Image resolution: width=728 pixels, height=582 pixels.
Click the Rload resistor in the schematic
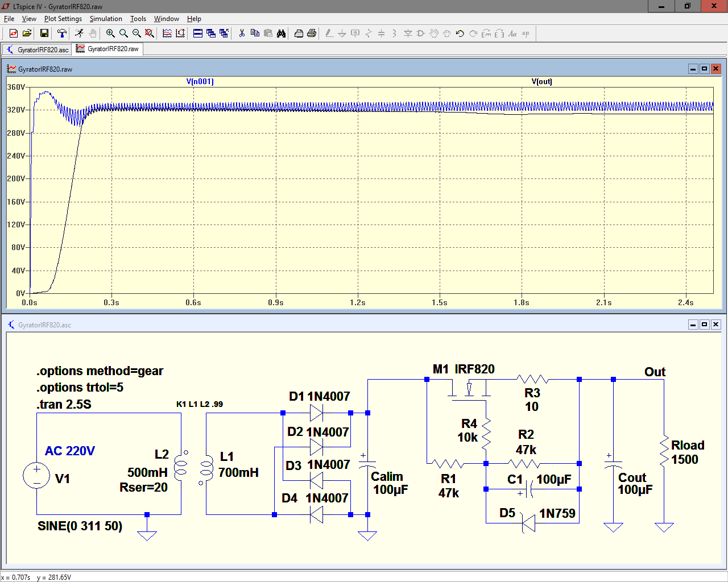pos(664,451)
